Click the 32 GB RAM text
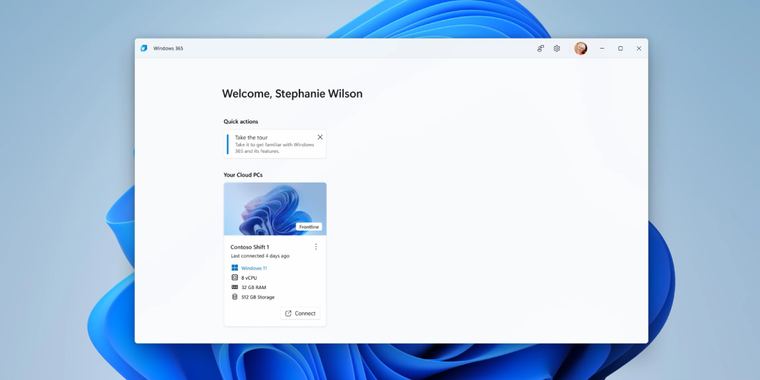 click(253, 287)
